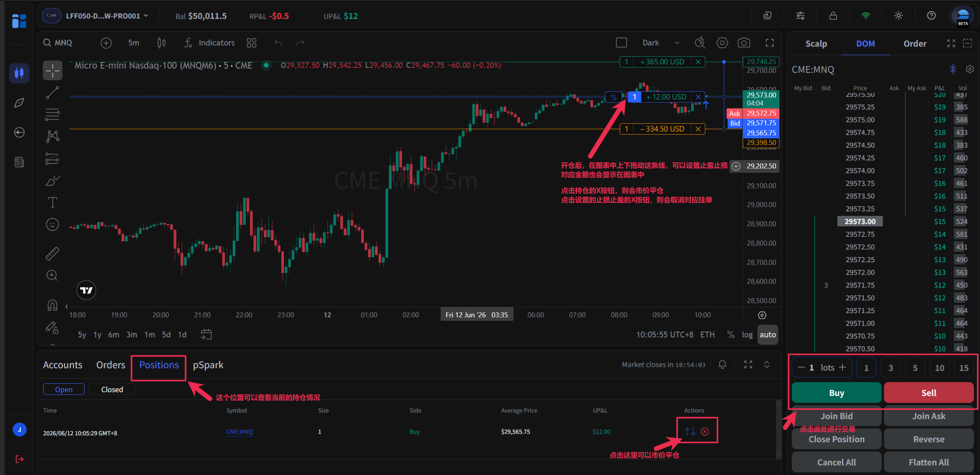Open the indicator templates grid
This screenshot has height=475, width=980.
(252, 43)
